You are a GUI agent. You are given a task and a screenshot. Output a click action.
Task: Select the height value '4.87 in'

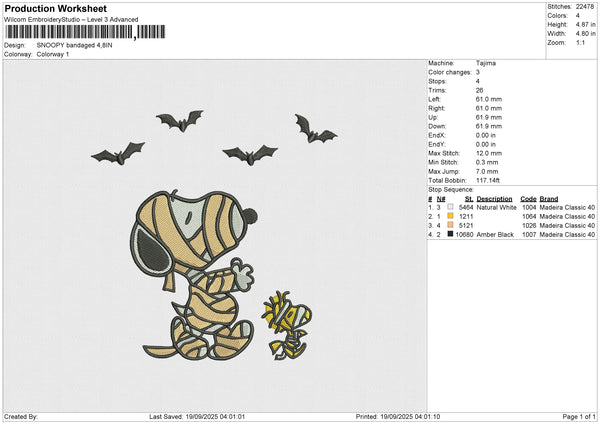(586, 24)
